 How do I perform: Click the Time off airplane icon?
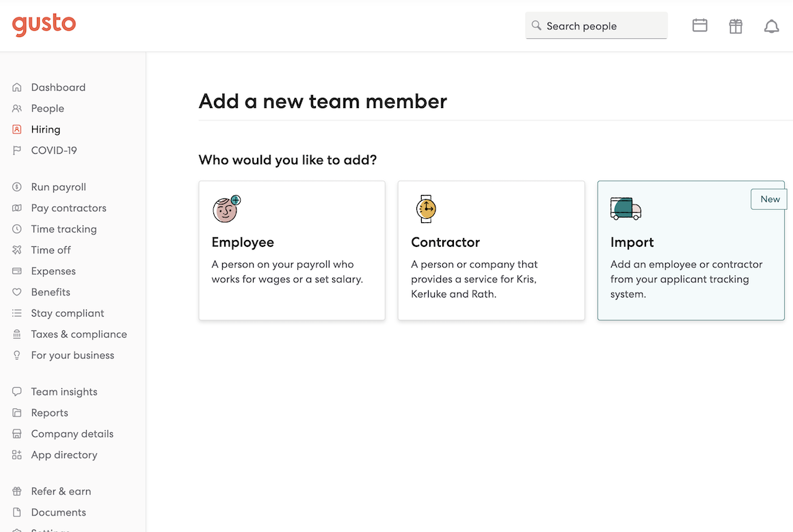click(16, 250)
